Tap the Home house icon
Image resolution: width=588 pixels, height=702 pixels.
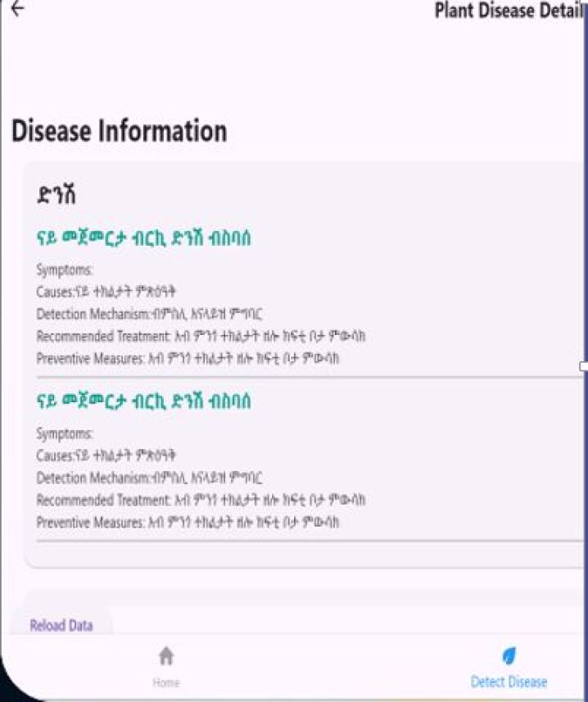166,656
